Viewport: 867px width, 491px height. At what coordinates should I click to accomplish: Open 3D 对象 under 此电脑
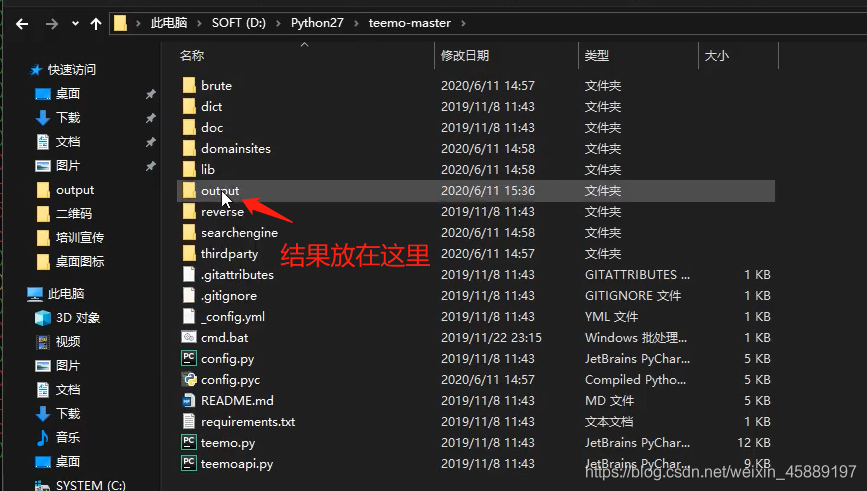point(77,317)
